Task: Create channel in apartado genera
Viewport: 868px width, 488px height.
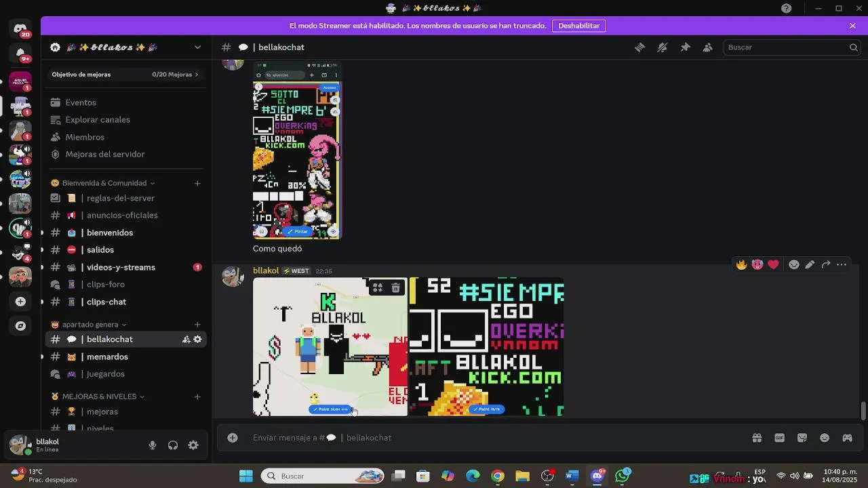Action: [197, 325]
